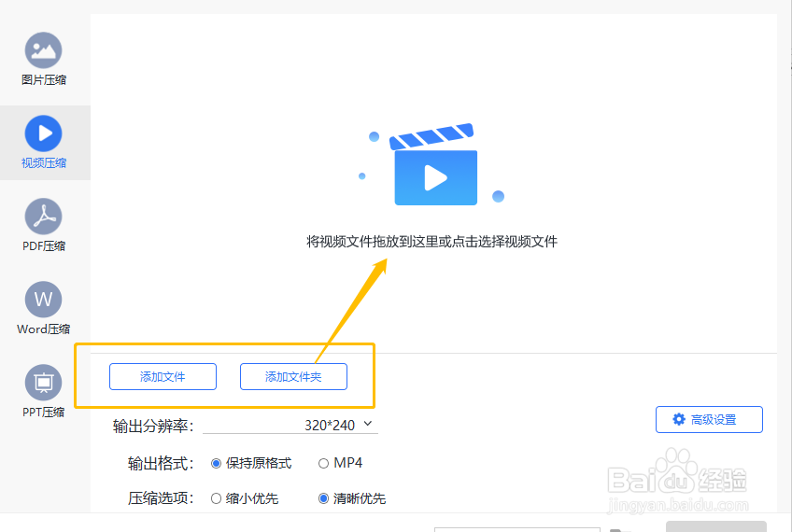
Task: Click the 视频压缩 sidebar label
Action: pos(44,163)
